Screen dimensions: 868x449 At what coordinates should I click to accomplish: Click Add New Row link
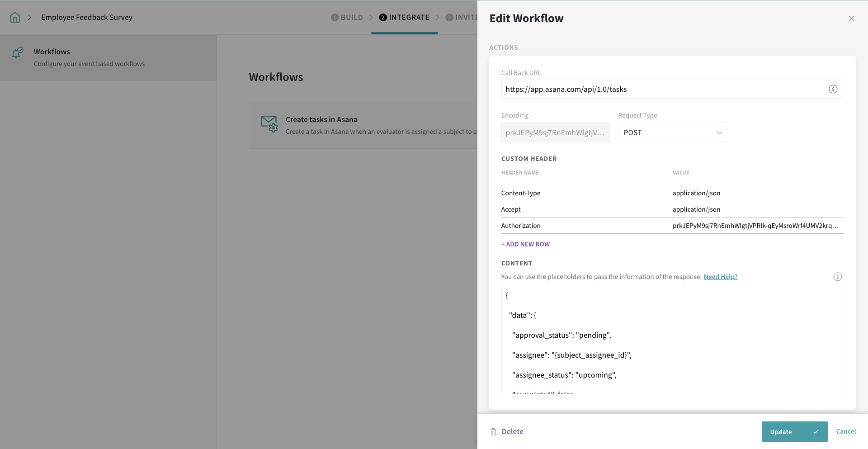point(525,244)
